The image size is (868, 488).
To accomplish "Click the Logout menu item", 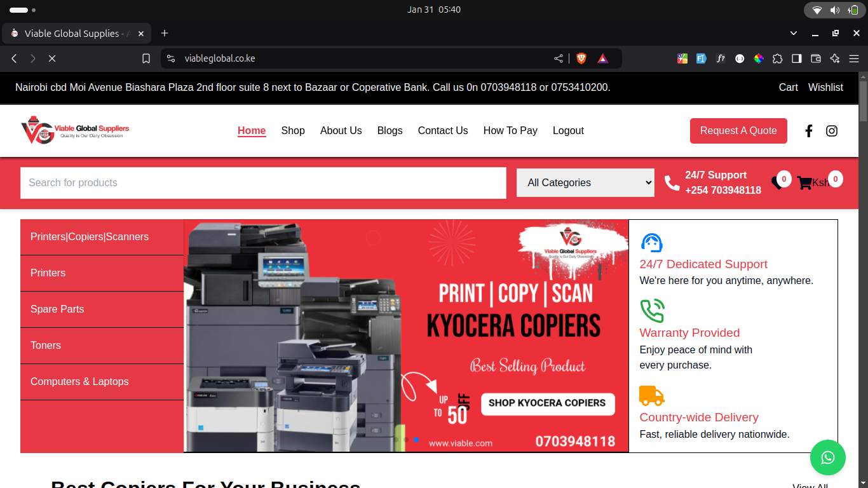I will (x=568, y=131).
